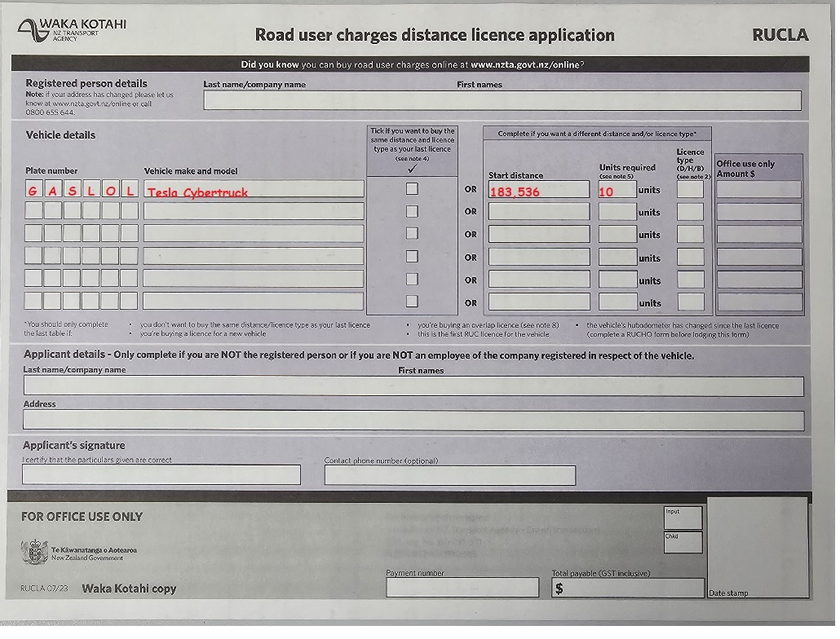This screenshot has height=639, width=840.
Task: Select the plate number cell containing G
Action: [33, 189]
